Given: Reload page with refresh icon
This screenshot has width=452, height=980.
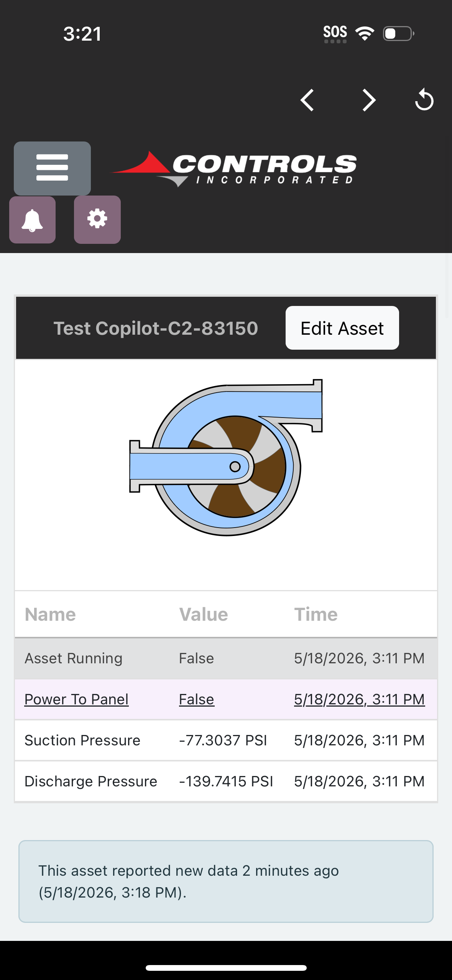Looking at the screenshot, I should point(424,100).
